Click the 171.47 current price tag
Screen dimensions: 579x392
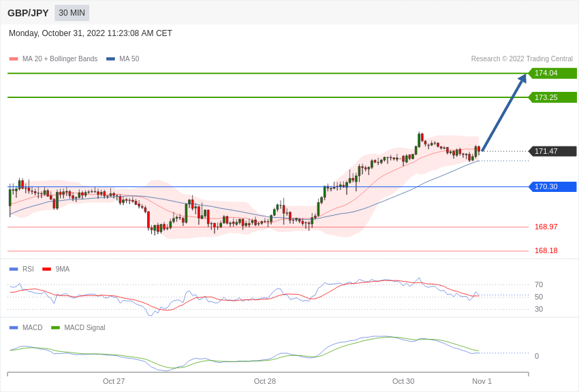[x=552, y=151]
